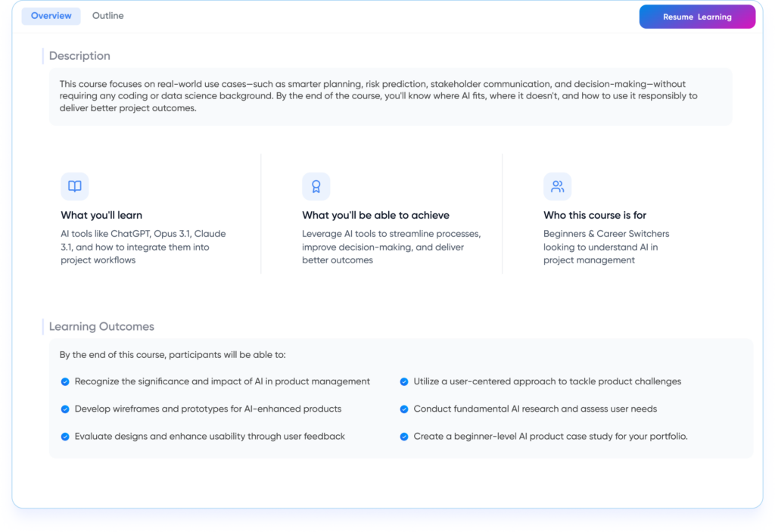Click checkmark beside 'Utilize a user-centered approach'
Screen dimensions: 775x532
(404, 382)
